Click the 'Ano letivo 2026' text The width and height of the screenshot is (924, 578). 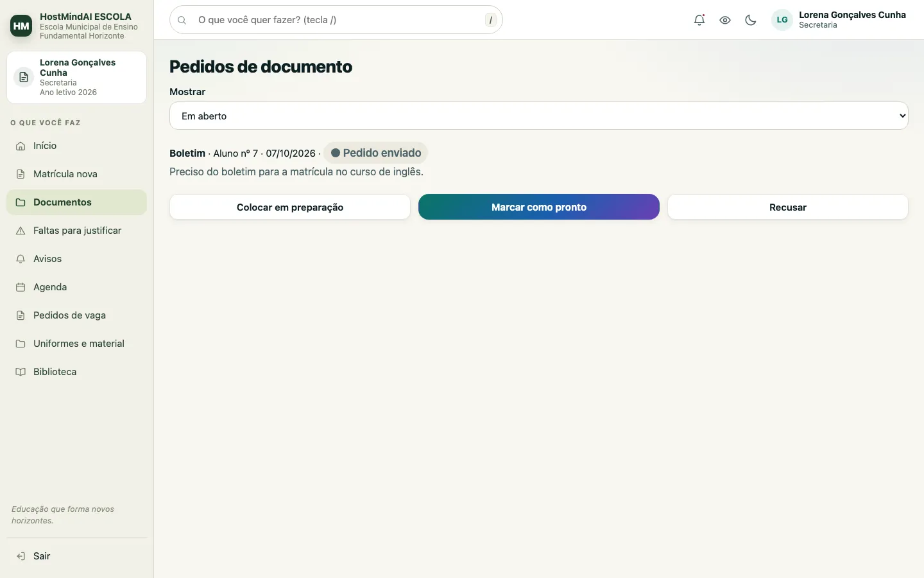point(68,92)
